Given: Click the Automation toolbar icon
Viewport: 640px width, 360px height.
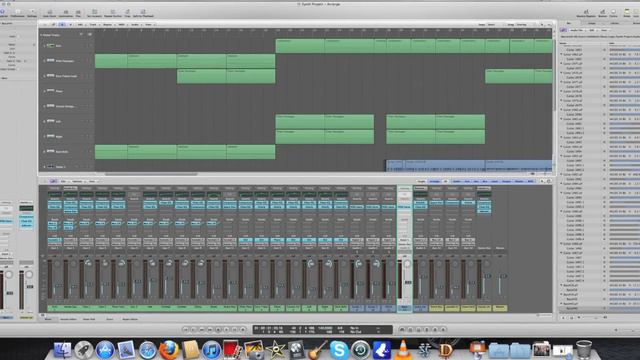Looking at the screenshot, I should [66, 13].
